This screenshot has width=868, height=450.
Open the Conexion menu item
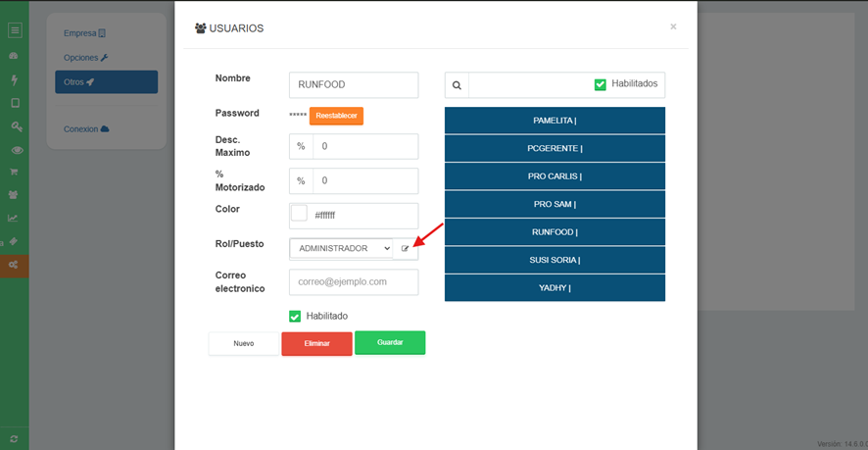(86, 129)
